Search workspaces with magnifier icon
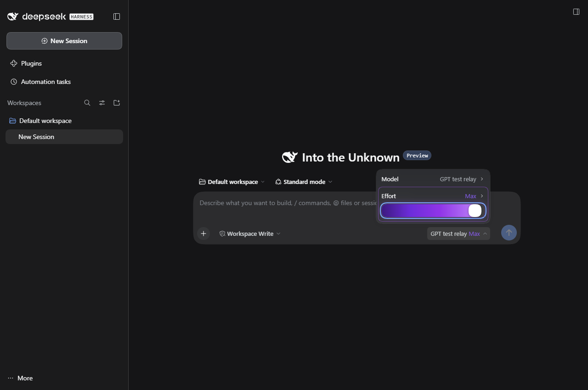 [87, 103]
